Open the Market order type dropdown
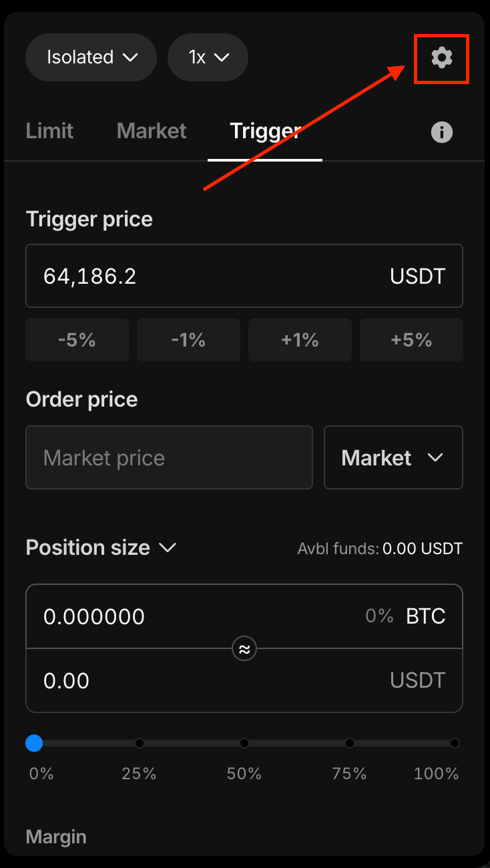This screenshot has width=490, height=868. coord(393,457)
